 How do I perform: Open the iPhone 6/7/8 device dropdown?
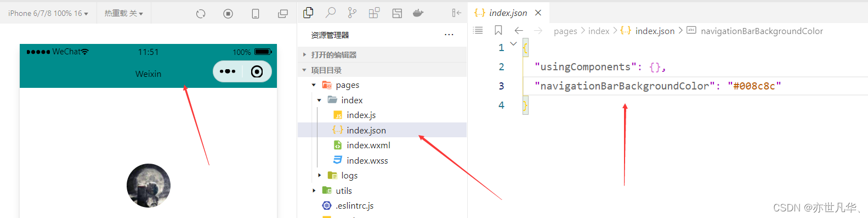click(x=48, y=13)
